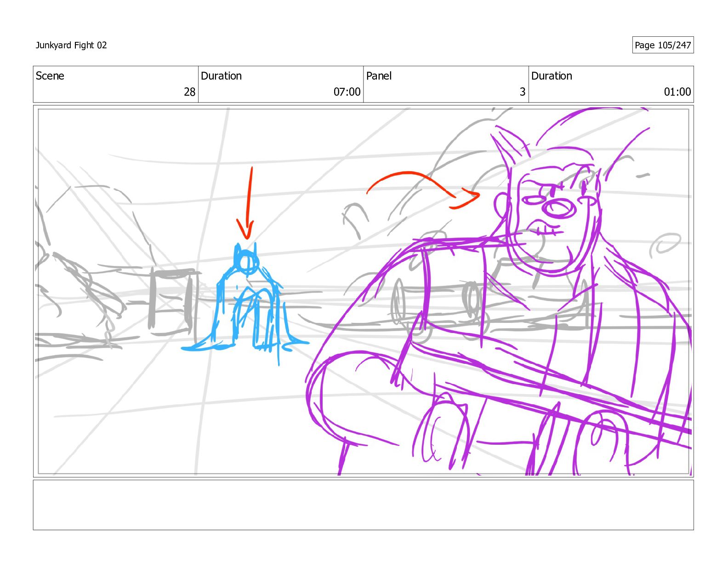Click the 'Junkyard Fight 02' title text
The height and width of the screenshot is (563, 728).
(x=71, y=45)
